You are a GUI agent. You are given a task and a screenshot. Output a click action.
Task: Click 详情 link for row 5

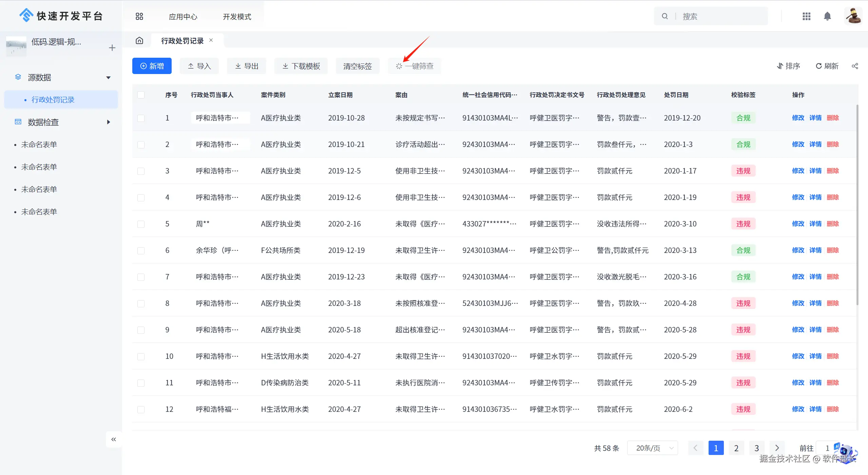pos(815,224)
